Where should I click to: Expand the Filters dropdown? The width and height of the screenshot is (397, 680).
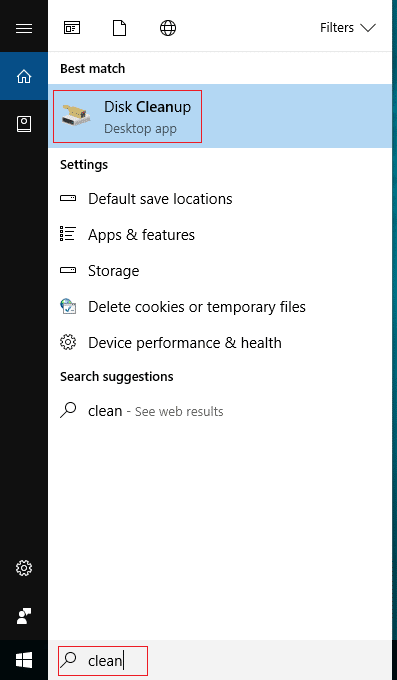coord(348,28)
